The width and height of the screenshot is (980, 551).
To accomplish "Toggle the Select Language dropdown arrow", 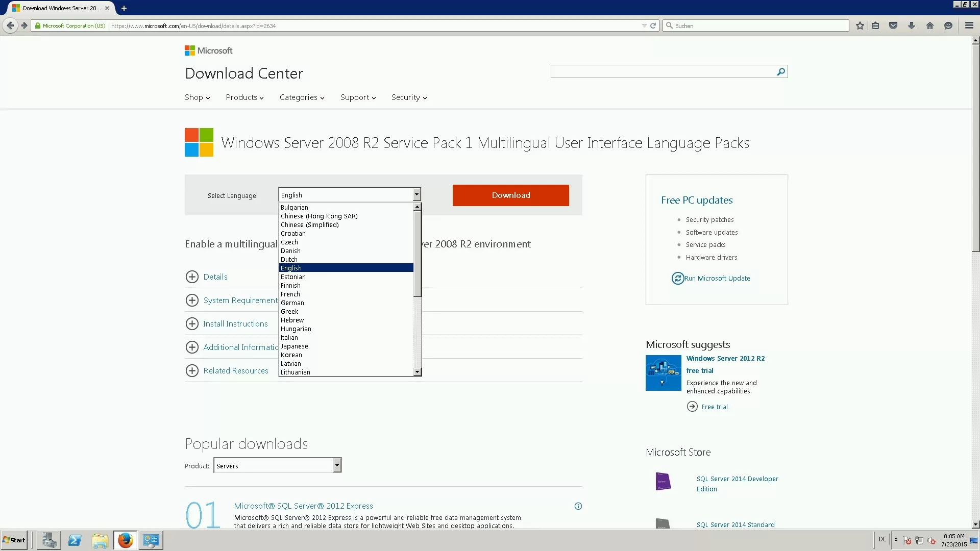I will pos(416,194).
